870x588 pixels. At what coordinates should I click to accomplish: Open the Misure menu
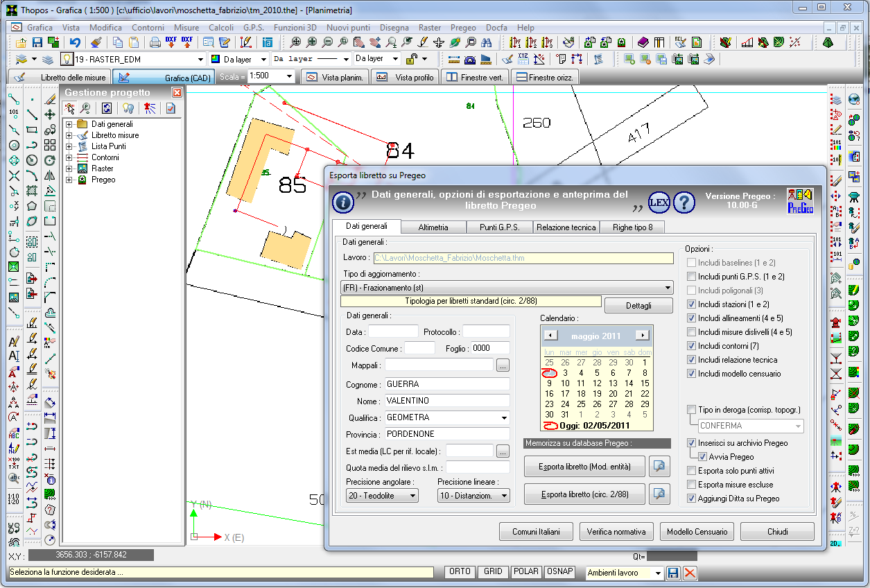(186, 28)
